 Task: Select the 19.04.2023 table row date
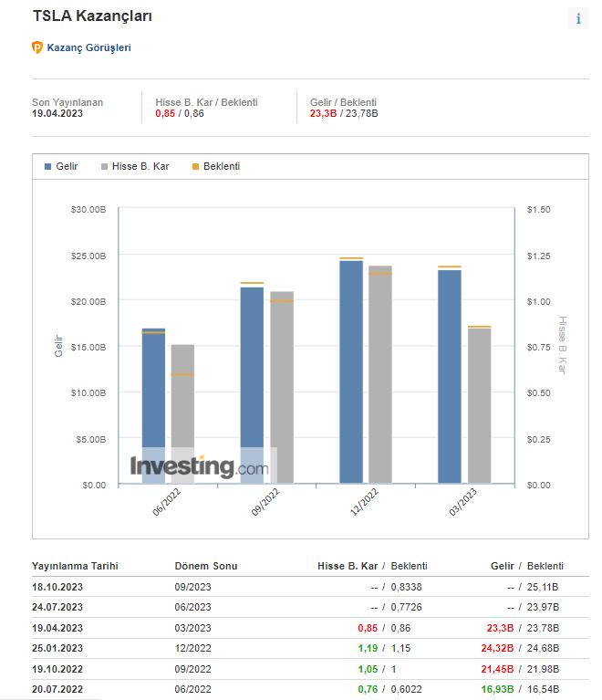click(57, 628)
